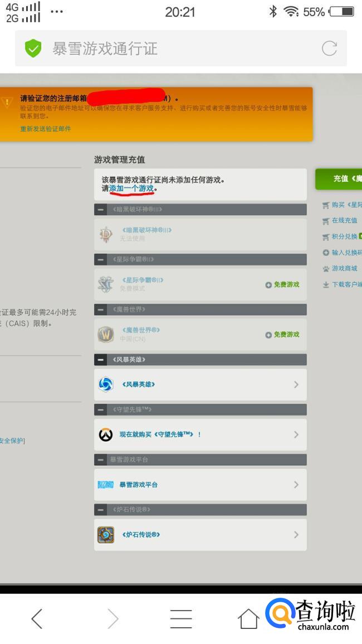Open 现在就购买《守望先锋™》 link
The image size is (362, 644).
160,434
